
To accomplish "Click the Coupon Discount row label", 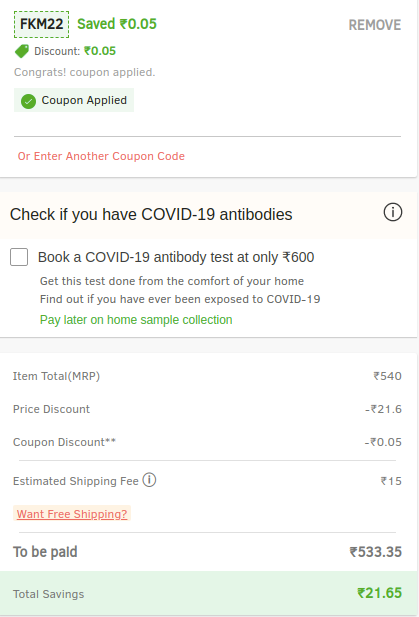I will [x=65, y=442].
